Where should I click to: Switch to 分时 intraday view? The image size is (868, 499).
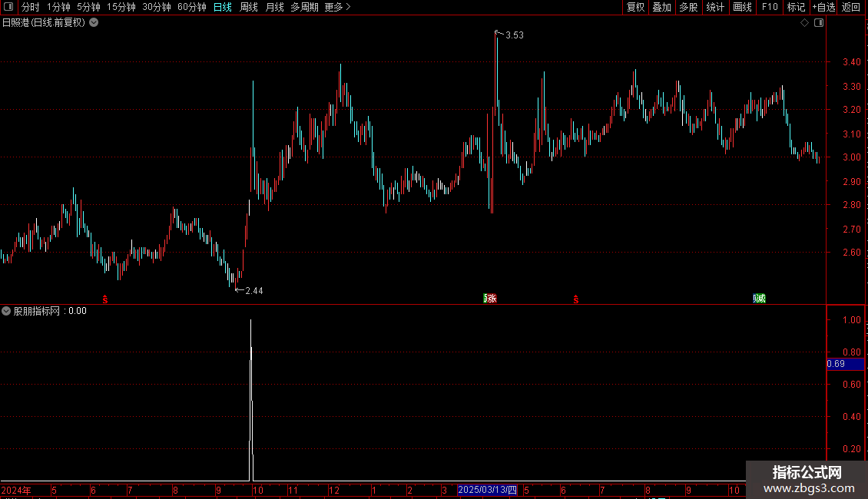[31, 7]
